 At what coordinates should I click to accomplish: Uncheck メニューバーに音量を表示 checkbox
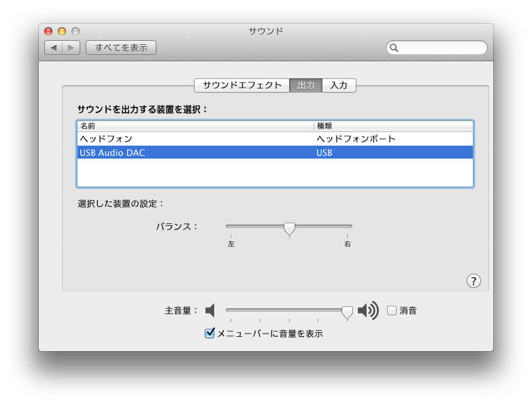pos(210,334)
